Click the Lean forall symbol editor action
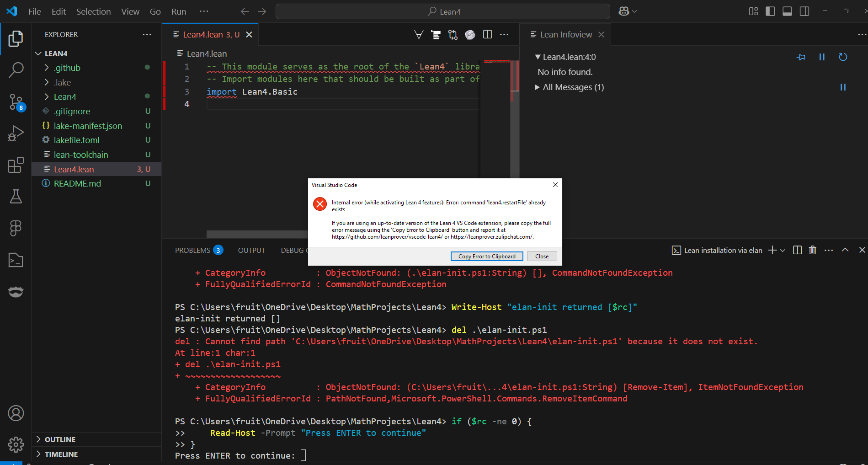 tap(419, 35)
